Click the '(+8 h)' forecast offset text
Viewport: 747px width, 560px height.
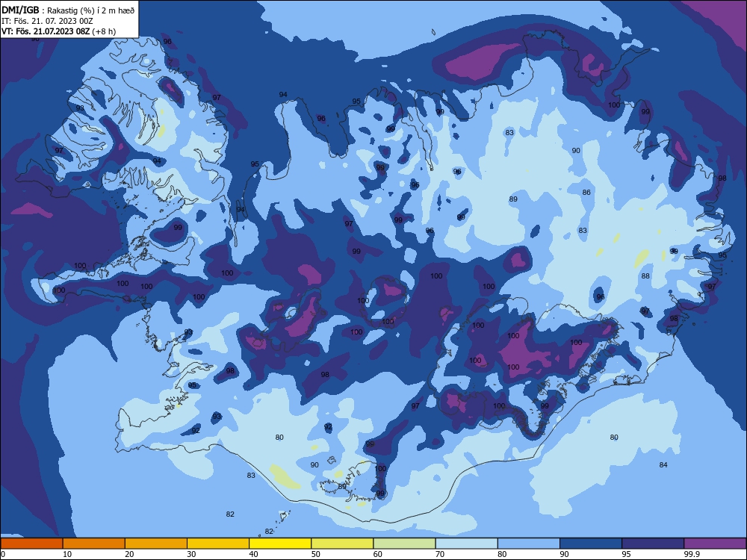tap(104, 31)
